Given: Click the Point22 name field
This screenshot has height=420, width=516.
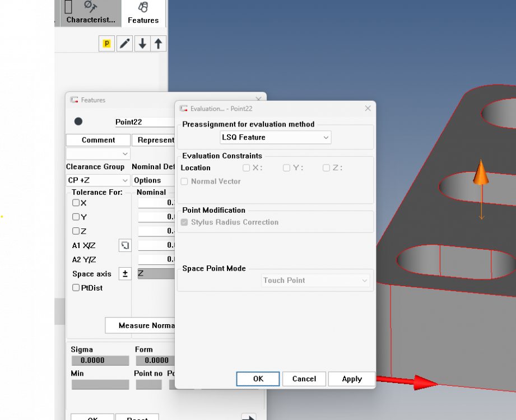Looking at the screenshot, I should point(144,122).
